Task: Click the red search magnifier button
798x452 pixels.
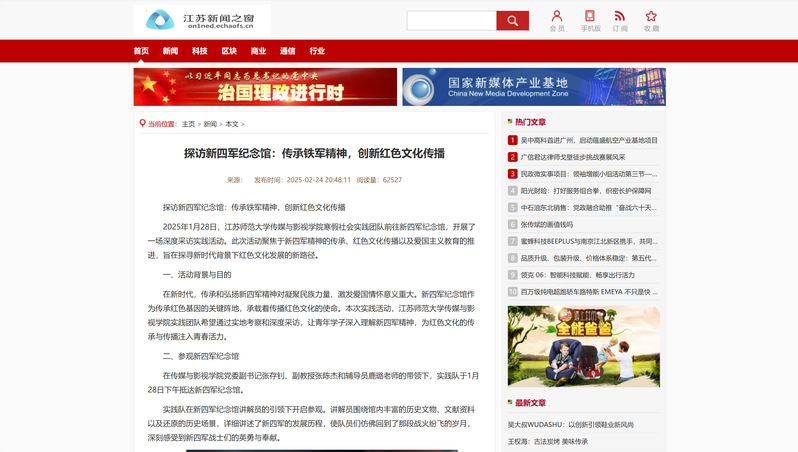Action: 512,21
